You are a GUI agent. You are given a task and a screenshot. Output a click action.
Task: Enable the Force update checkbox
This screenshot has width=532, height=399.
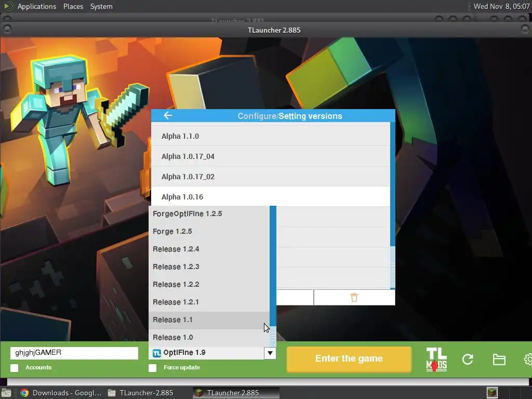coord(152,368)
